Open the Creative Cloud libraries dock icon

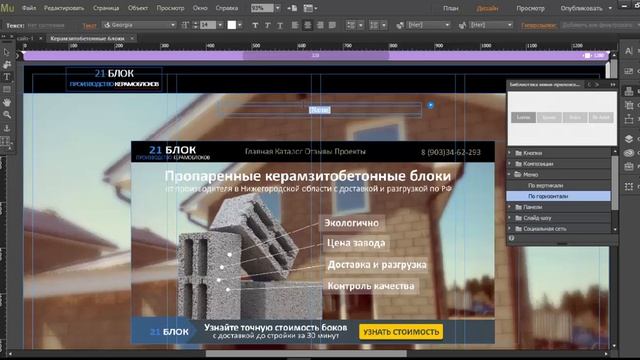(x=629, y=153)
